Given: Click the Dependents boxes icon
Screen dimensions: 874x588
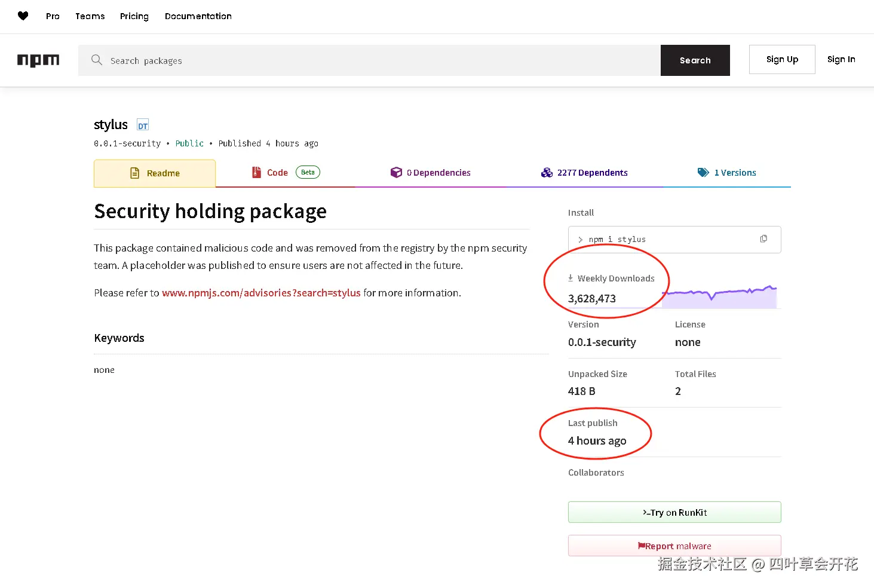Looking at the screenshot, I should (546, 173).
